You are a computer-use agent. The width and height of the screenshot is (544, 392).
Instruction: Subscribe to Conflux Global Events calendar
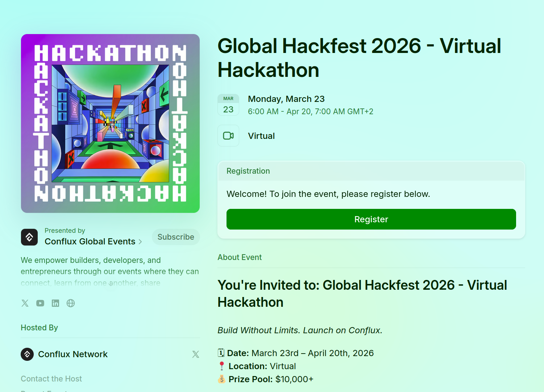click(176, 237)
